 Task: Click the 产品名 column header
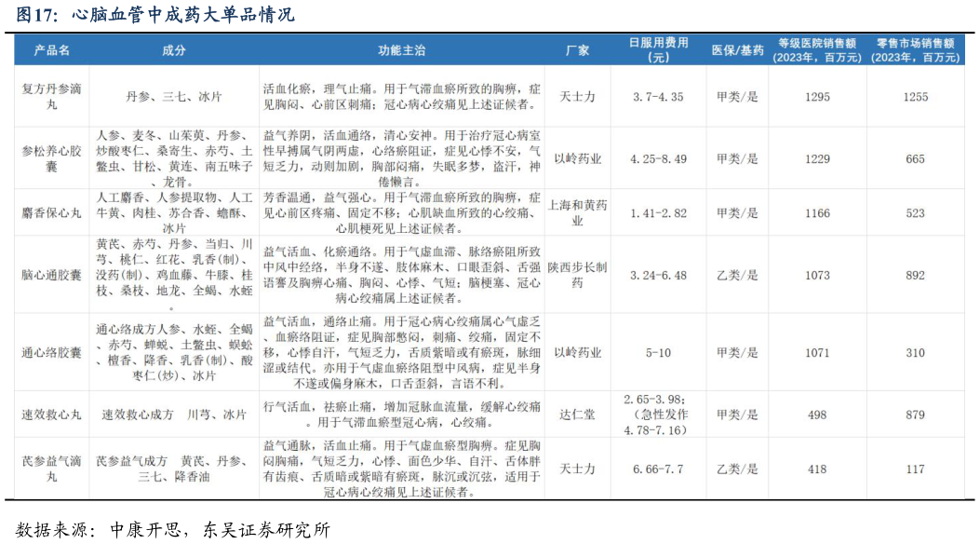[52, 50]
